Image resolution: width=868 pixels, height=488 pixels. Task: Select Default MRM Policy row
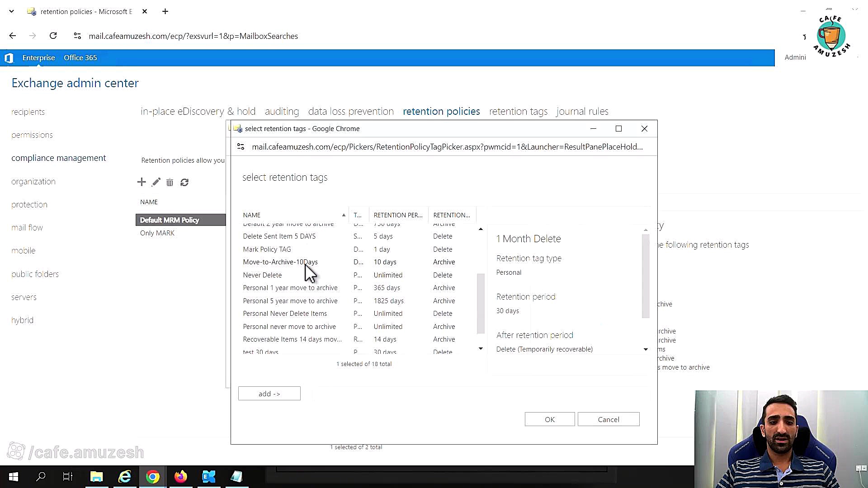point(181,220)
